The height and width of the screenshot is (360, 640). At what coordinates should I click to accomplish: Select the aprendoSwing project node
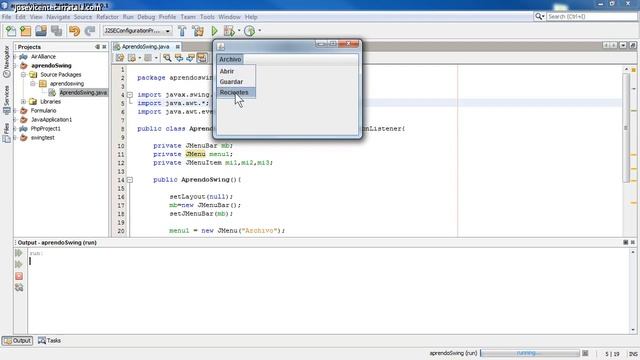[x=51, y=66]
